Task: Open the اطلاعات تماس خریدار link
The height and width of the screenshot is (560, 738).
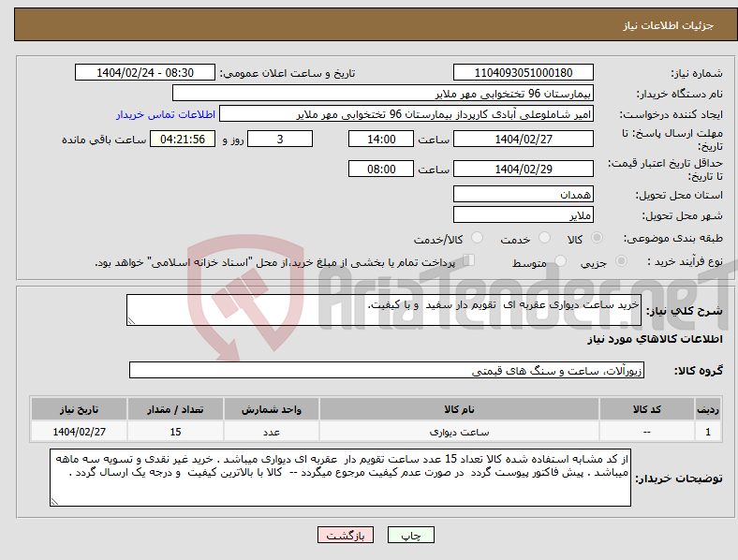Action: (x=166, y=114)
